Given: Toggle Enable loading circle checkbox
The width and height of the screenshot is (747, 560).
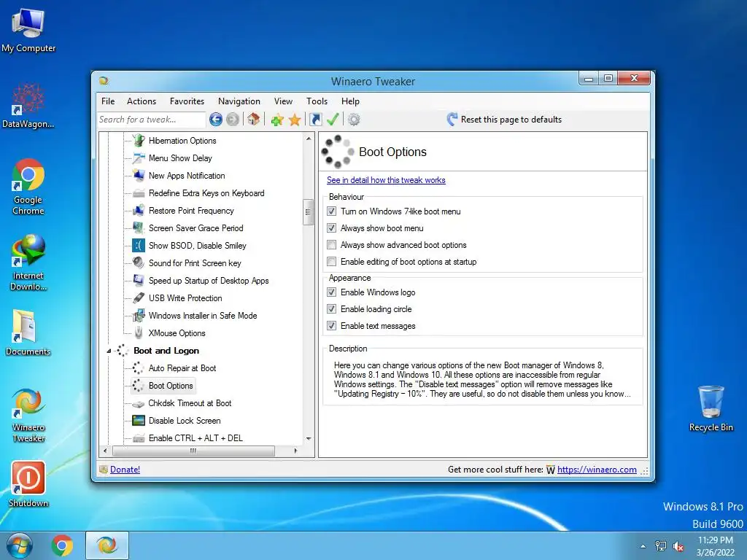Looking at the screenshot, I should pos(332,308).
